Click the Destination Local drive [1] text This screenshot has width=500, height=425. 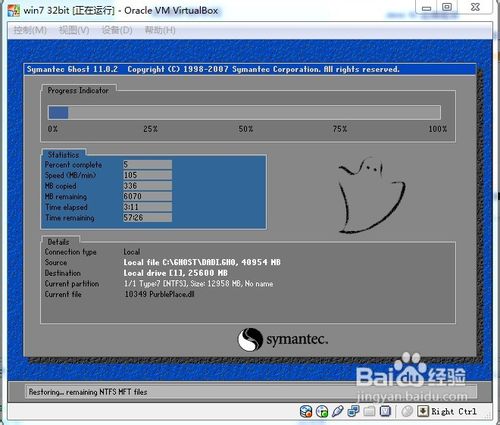[x=176, y=273]
